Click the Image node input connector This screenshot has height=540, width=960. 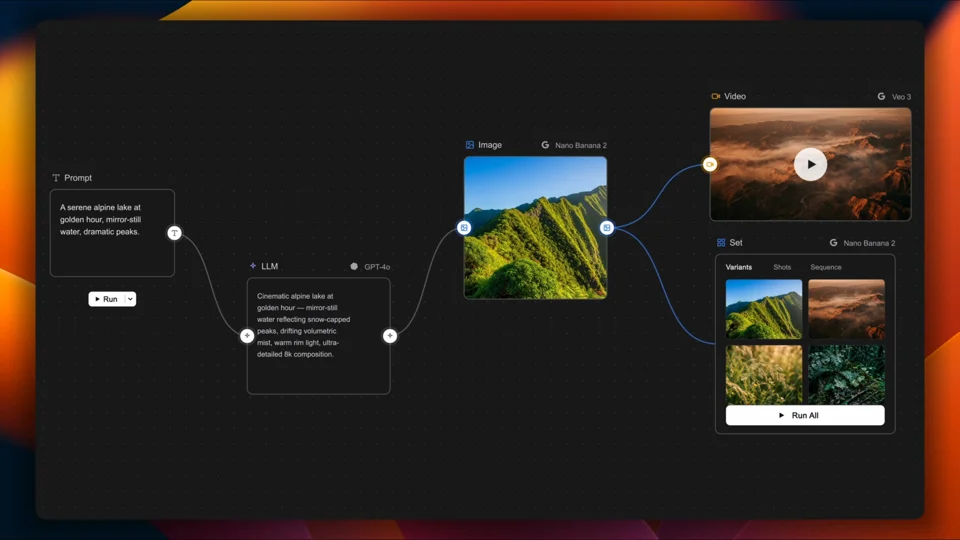tap(464, 228)
